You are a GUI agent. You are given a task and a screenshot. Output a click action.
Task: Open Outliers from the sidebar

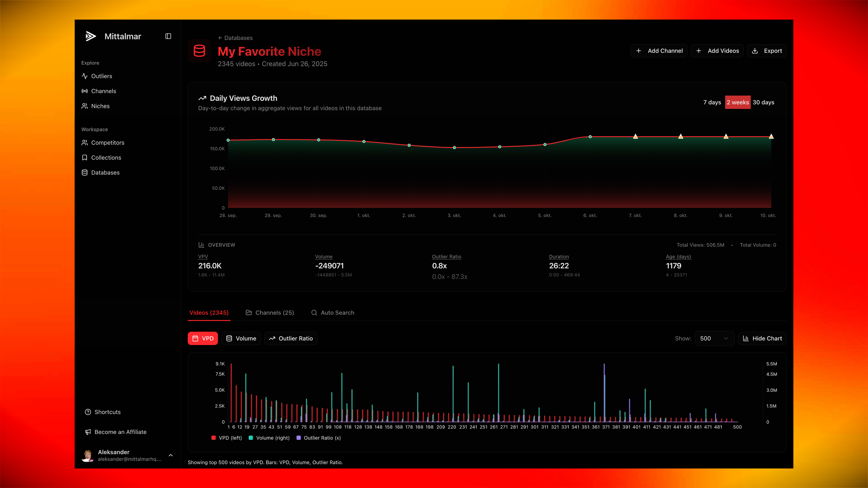pos(101,76)
